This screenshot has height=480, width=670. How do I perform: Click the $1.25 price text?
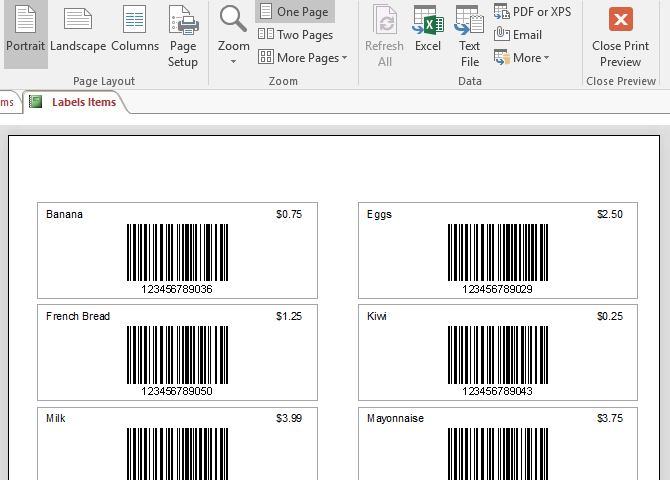[289, 316]
